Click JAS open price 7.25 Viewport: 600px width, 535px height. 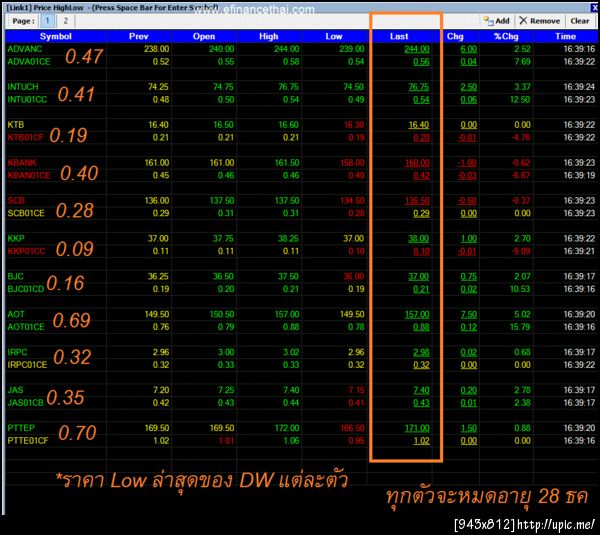coord(226,390)
